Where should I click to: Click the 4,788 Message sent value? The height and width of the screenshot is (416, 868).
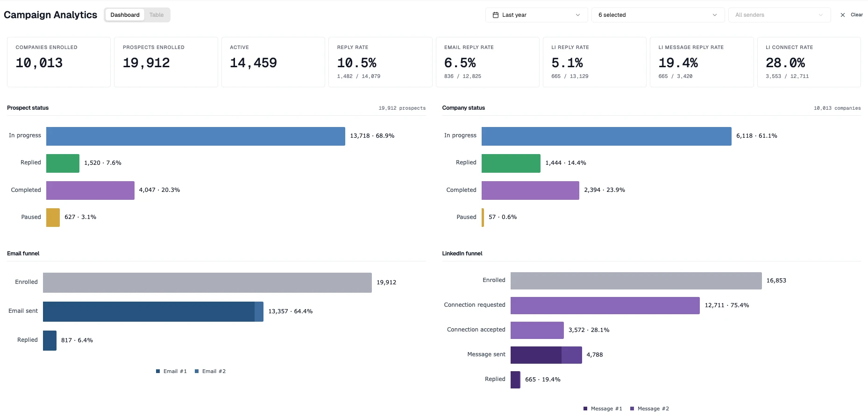pos(595,355)
